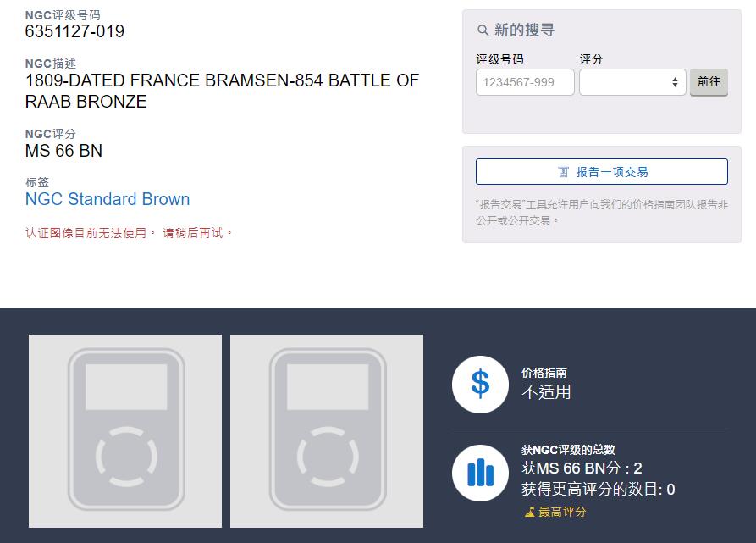Click the magnifier icon beside 新的搜寻
The image size is (756, 543).
[483, 30]
